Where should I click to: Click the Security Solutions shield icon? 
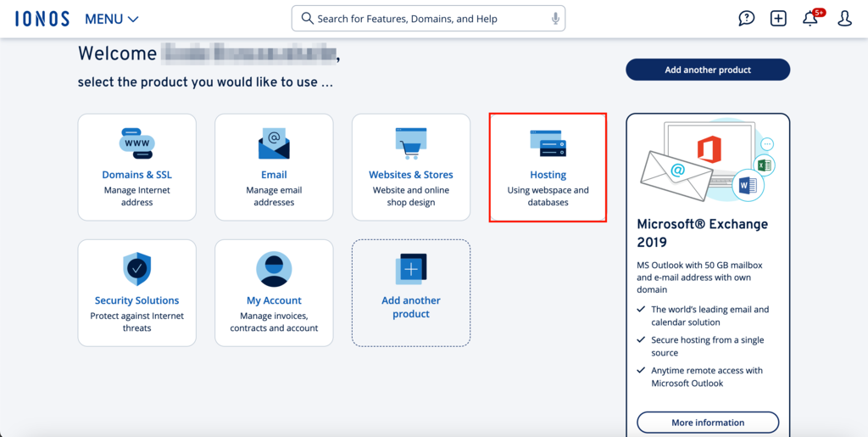coord(136,269)
